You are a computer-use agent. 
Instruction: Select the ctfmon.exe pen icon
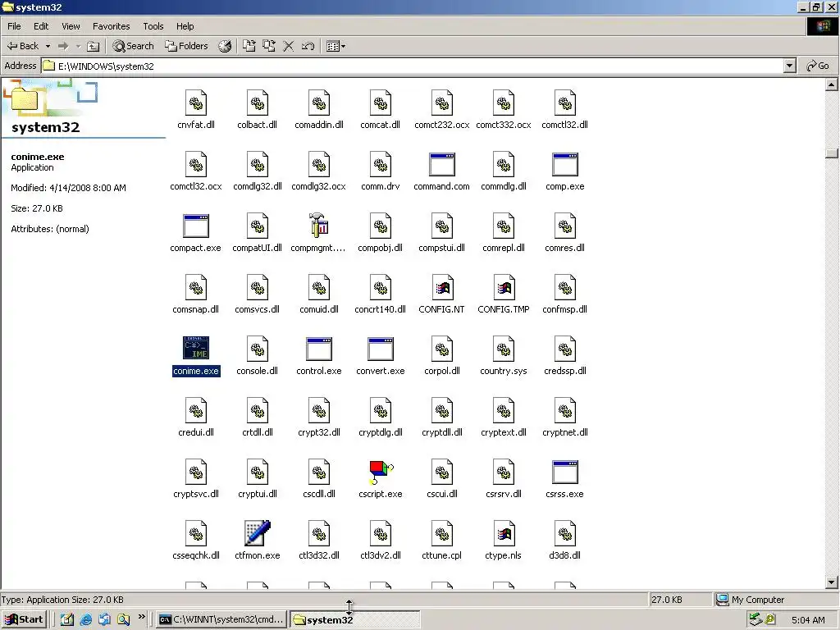coord(257,533)
